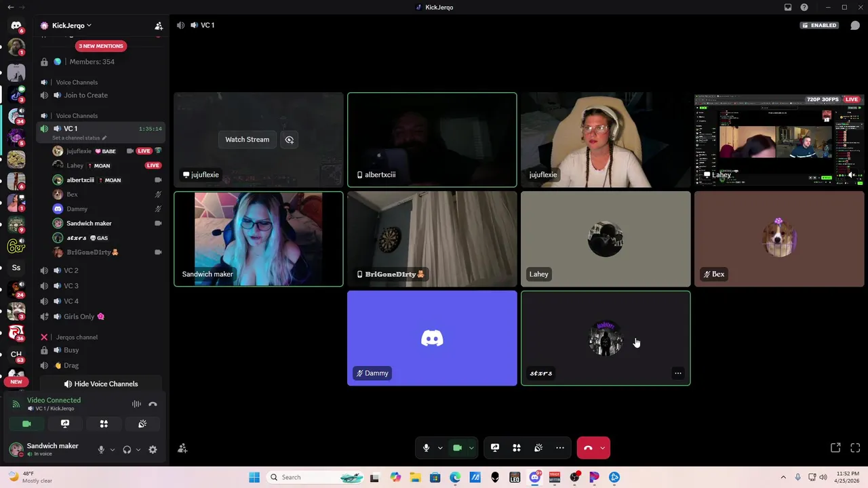Expand input device options beside user mic

113,449
